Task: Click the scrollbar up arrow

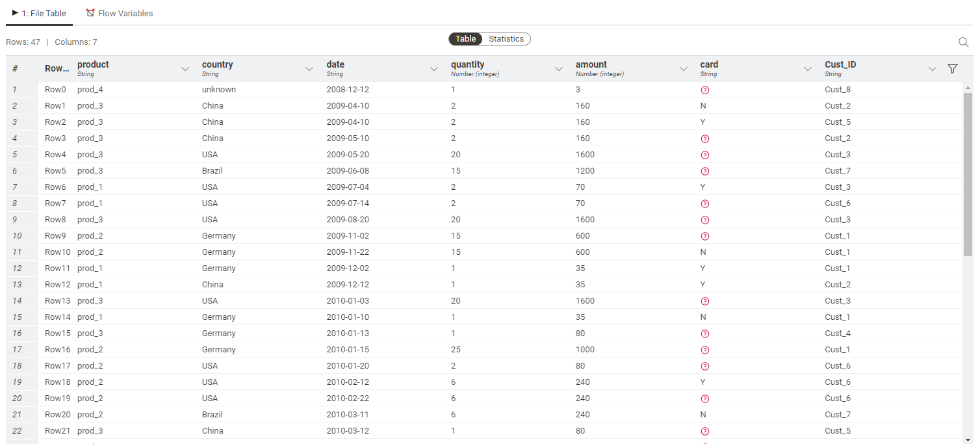Action: click(x=968, y=88)
